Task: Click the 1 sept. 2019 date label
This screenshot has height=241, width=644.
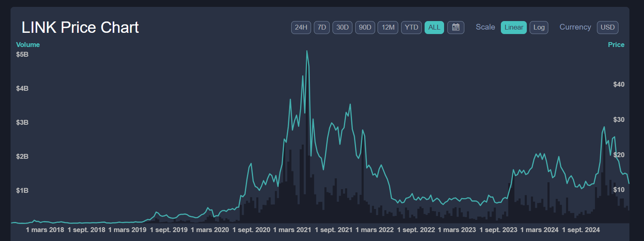Action: (169, 230)
